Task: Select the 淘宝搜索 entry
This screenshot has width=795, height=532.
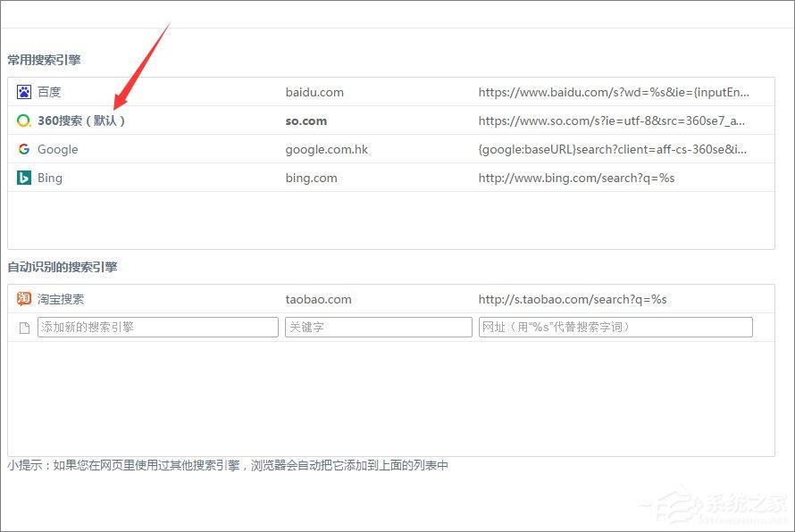Action: (x=61, y=299)
